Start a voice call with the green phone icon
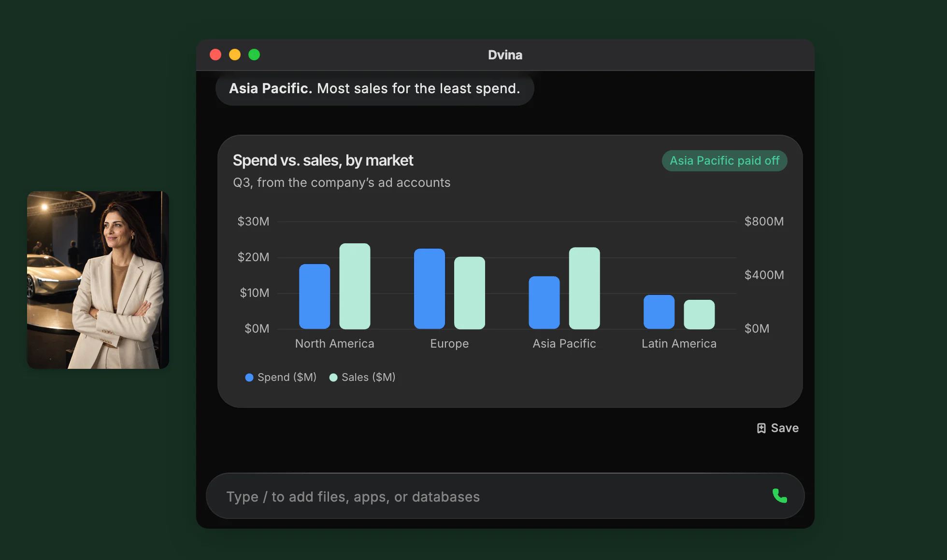Viewport: 947px width, 560px height. (x=779, y=496)
